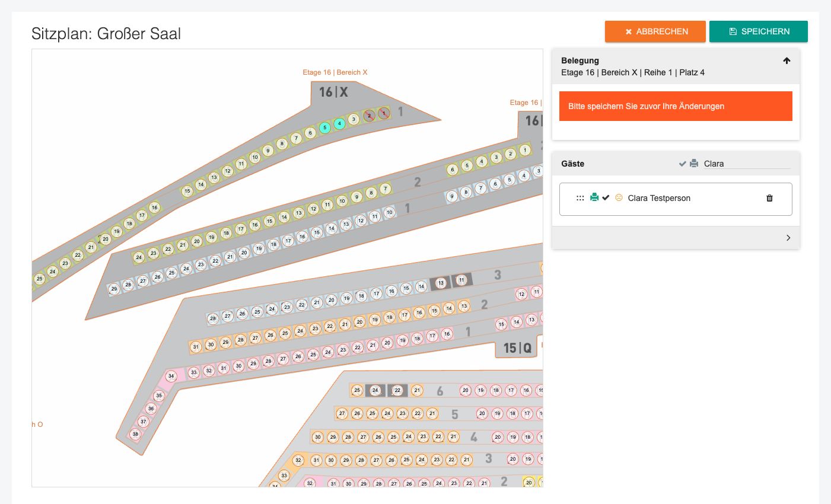
Task: Pick dark gray seat 11 in 15 Q row 3
Action: point(462,280)
